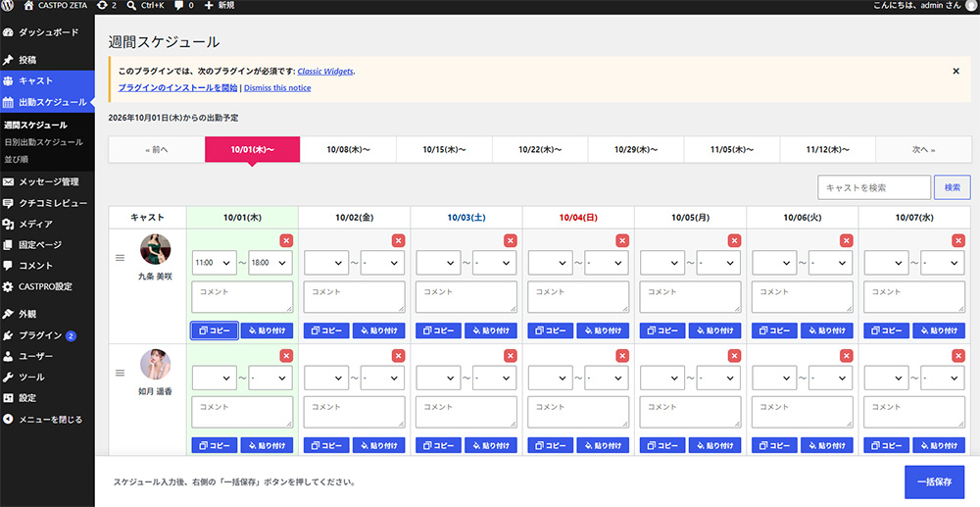Open 九条 美咲 10/07 end time dropdown
Viewport: 980px width, 507px height.
pos(943,263)
